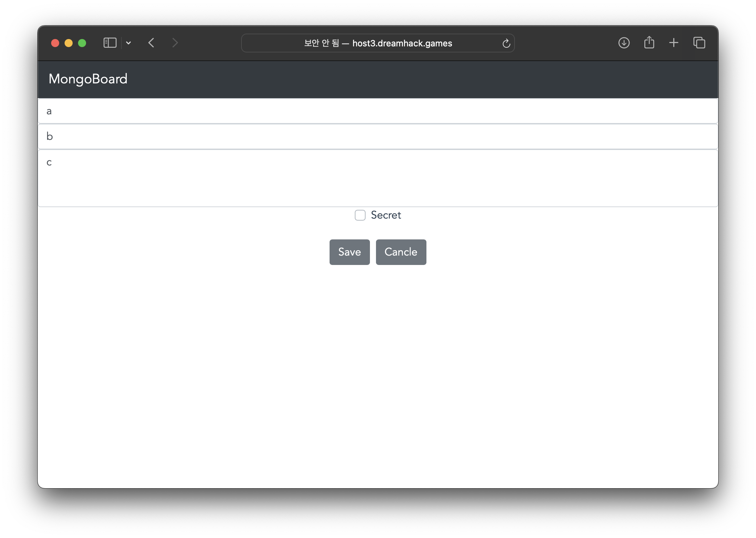Screen dimensions: 756x538
Task: Open the downloads icon
Action: click(x=624, y=43)
